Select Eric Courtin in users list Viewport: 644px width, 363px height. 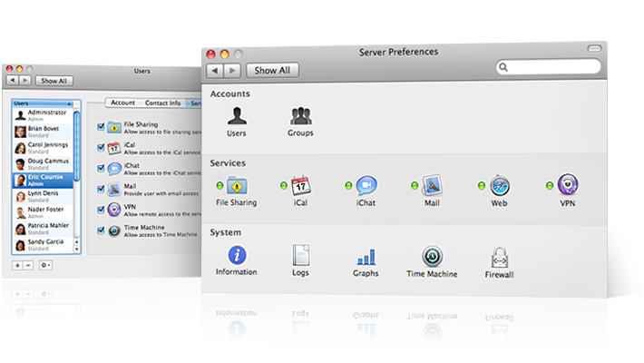pos(44,180)
